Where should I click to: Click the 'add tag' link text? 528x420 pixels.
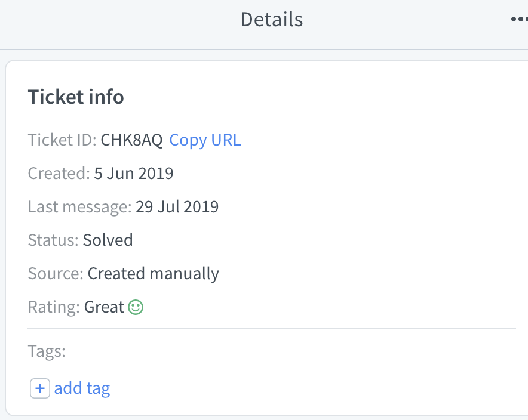pyautogui.click(x=82, y=389)
